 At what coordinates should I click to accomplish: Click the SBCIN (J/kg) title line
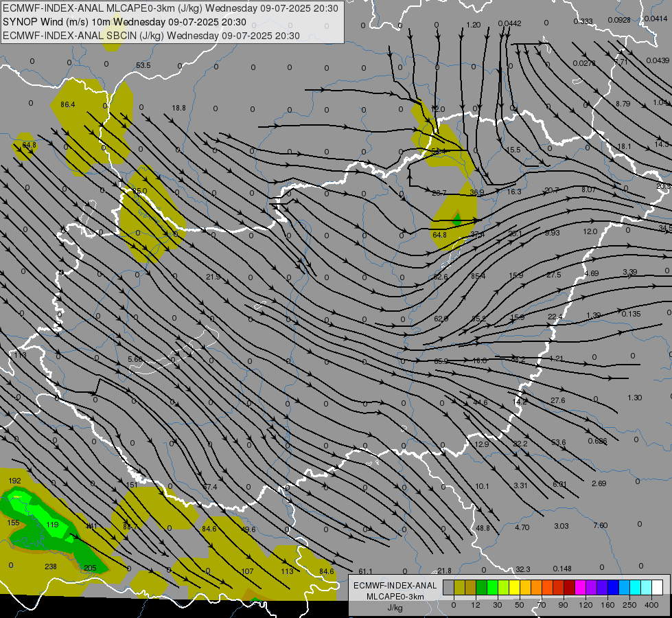151,36
